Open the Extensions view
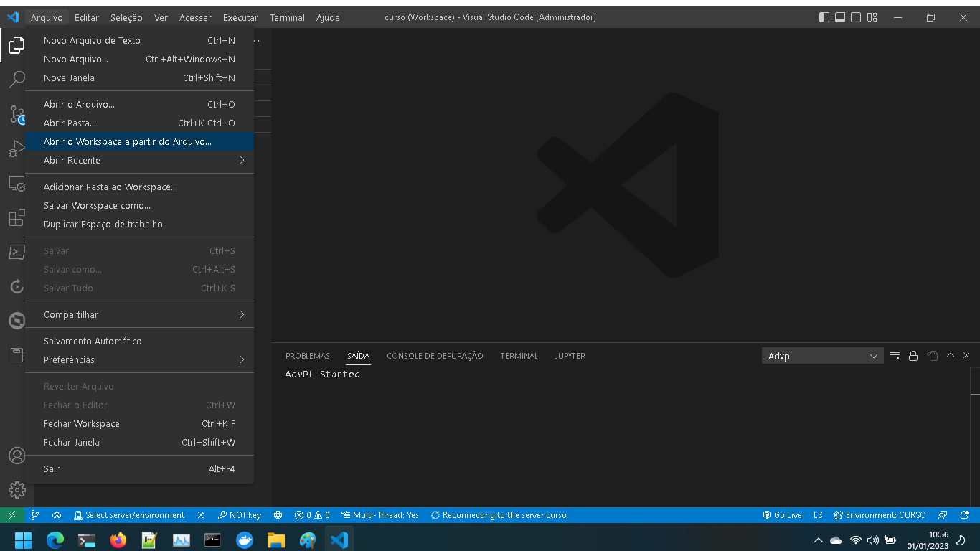 point(17,218)
